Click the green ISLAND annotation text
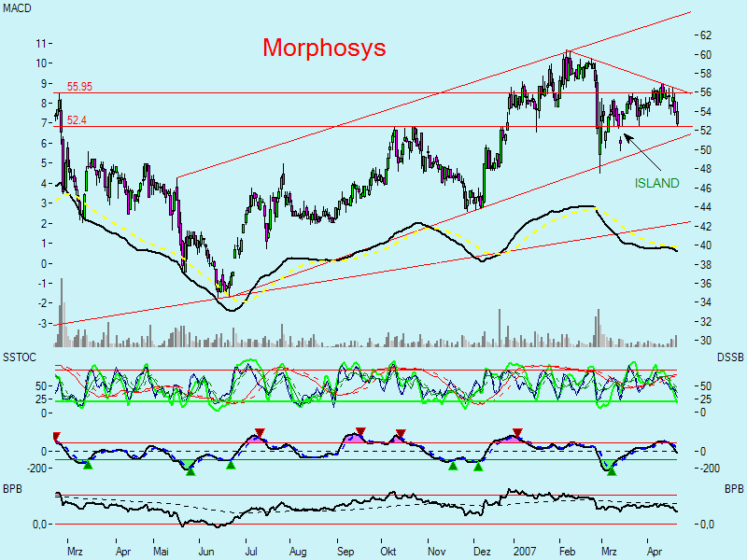 pyautogui.click(x=656, y=183)
